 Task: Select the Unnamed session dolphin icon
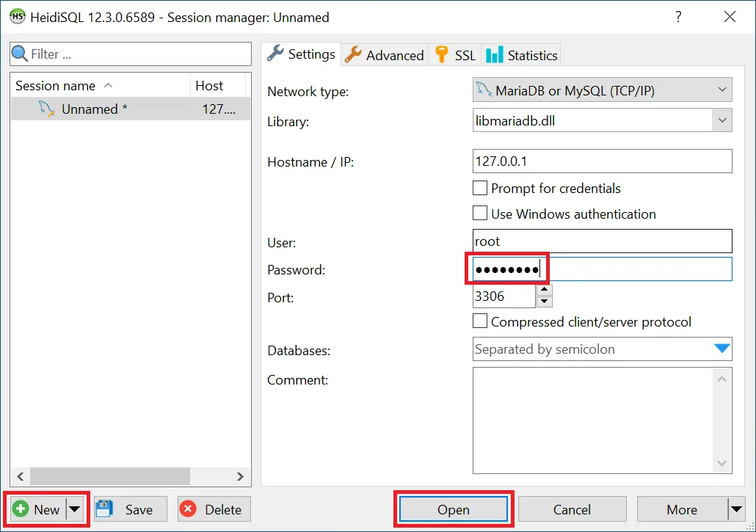[47, 109]
